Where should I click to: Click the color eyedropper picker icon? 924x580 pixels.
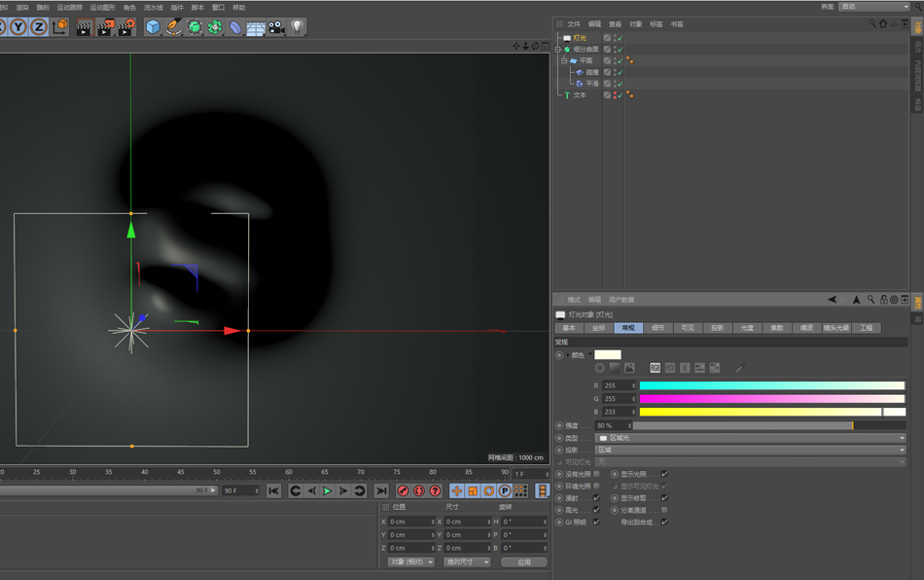pos(739,368)
